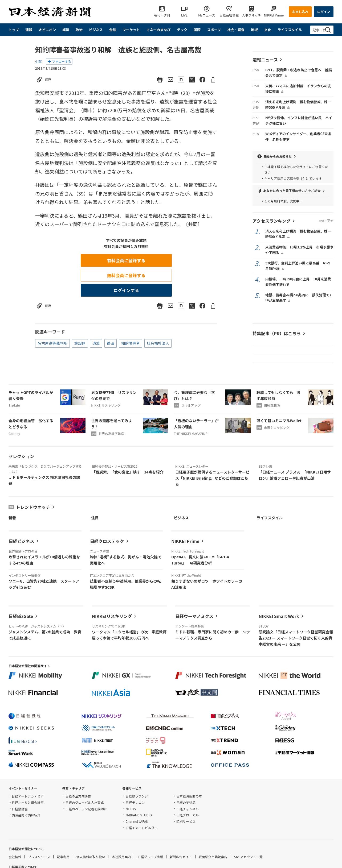Open NIKKEI Mobility logo link
342x868 pixels.
click(x=35, y=675)
